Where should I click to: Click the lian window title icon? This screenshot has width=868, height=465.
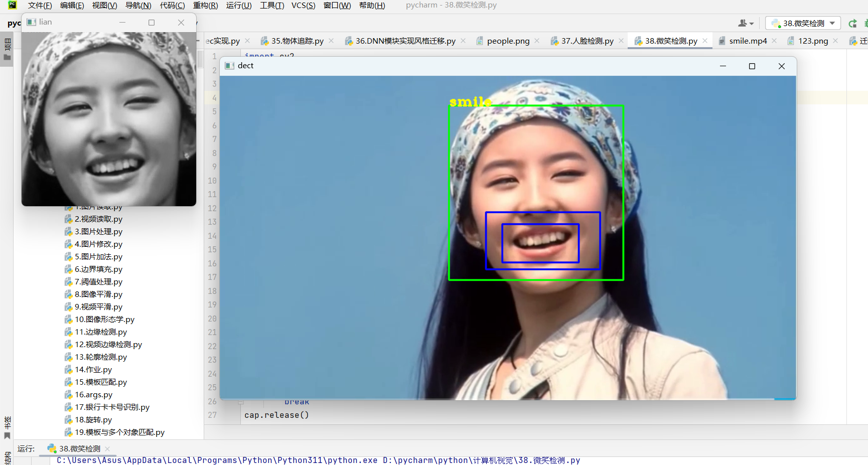coord(32,22)
